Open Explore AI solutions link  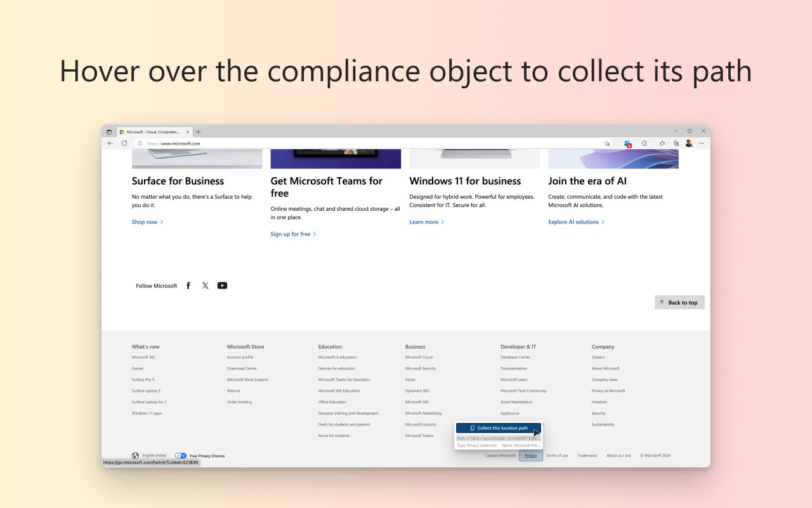[x=577, y=222]
